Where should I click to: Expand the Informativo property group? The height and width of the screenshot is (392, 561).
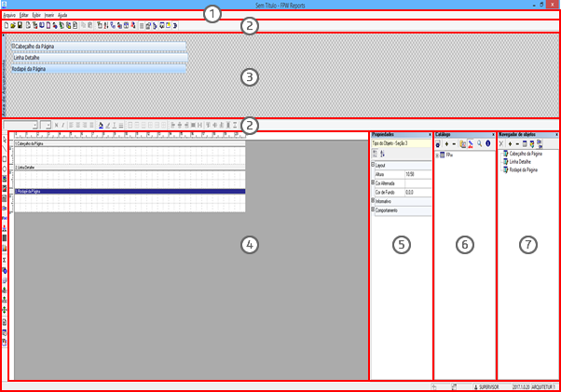(x=373, y=200)
